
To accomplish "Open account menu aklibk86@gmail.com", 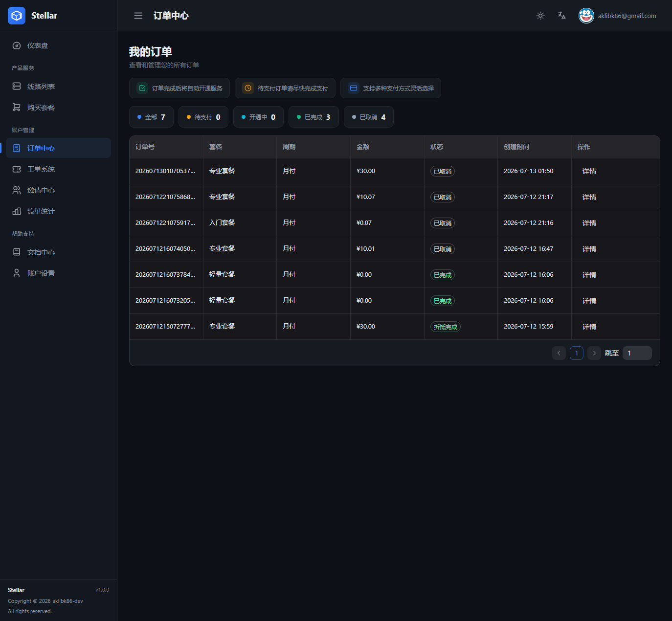I will [x=627, y=16].
